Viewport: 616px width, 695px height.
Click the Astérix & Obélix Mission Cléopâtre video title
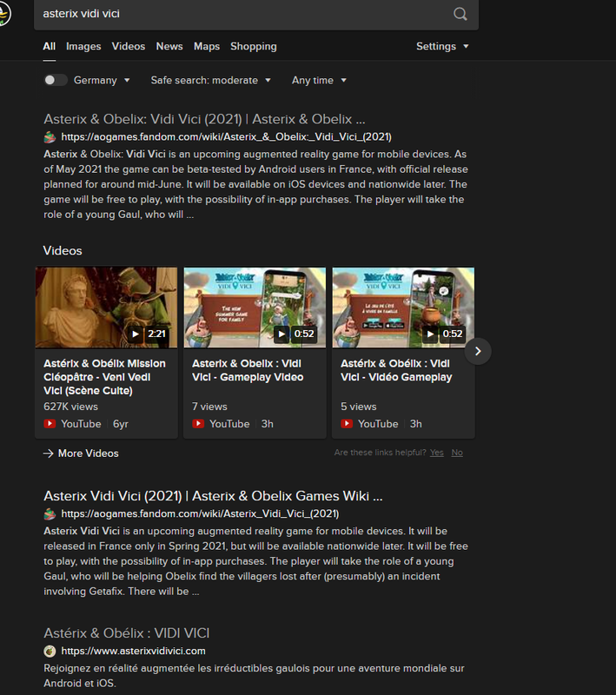(104, 377)
